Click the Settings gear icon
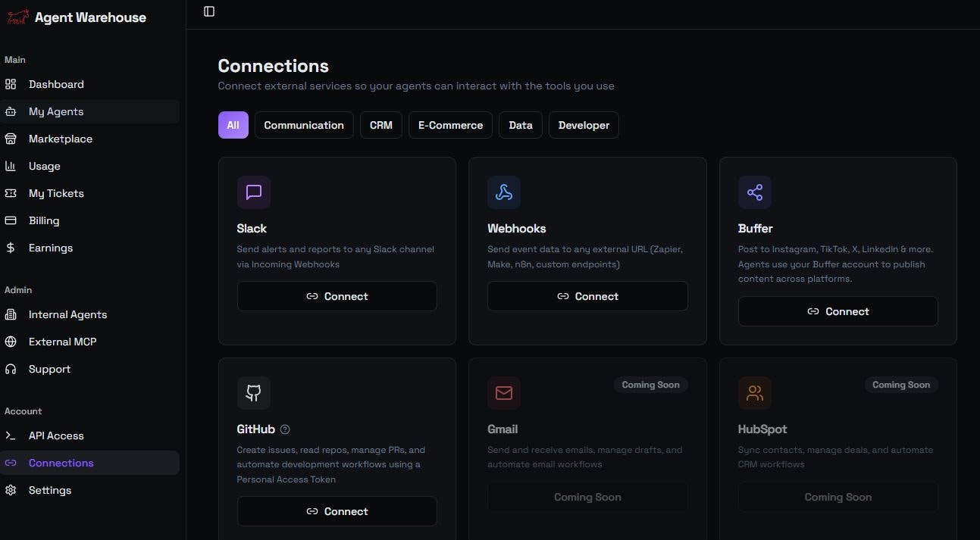Screen dimensions: 980x540 click(11, 490)
